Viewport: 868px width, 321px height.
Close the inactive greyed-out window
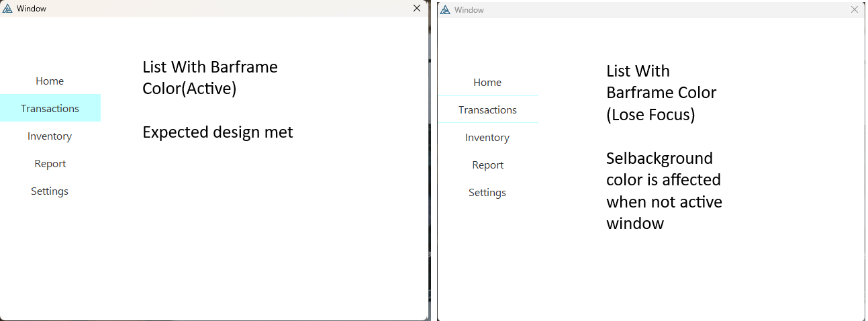coord(855,10)
